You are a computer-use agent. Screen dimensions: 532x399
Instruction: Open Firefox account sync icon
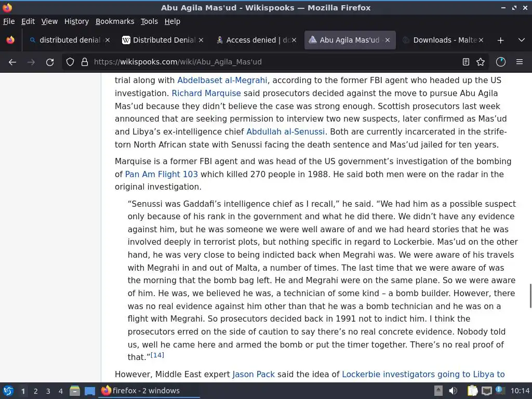coord(501,62)
